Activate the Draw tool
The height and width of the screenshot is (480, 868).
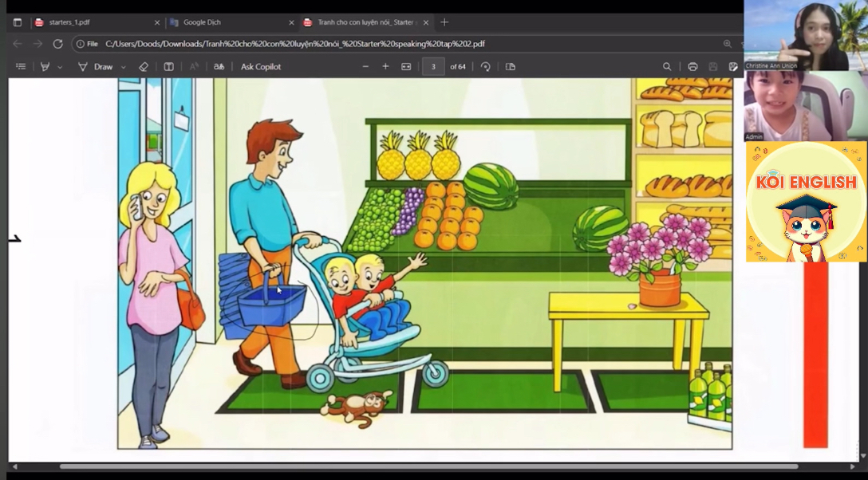pyautogui.click(x=96, y=66)
